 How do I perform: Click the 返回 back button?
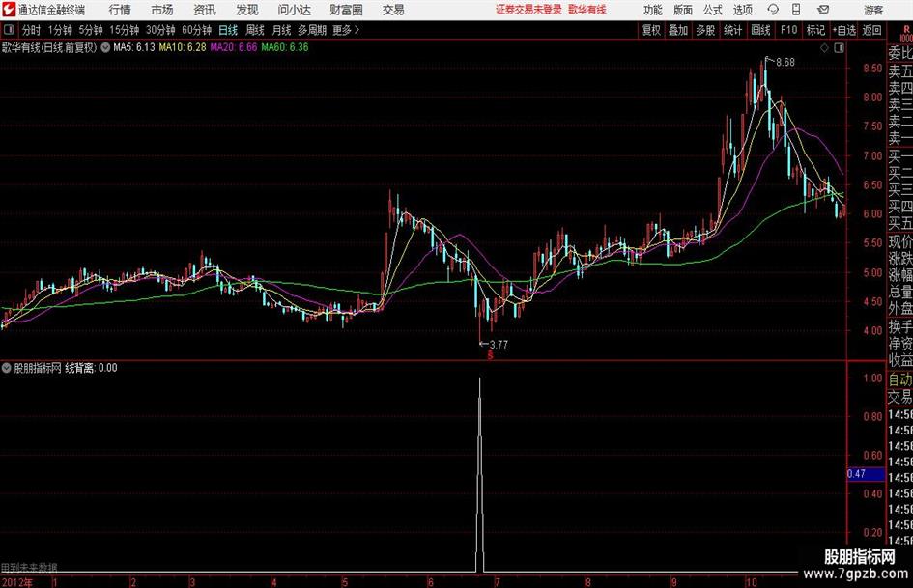click(871, 30)
